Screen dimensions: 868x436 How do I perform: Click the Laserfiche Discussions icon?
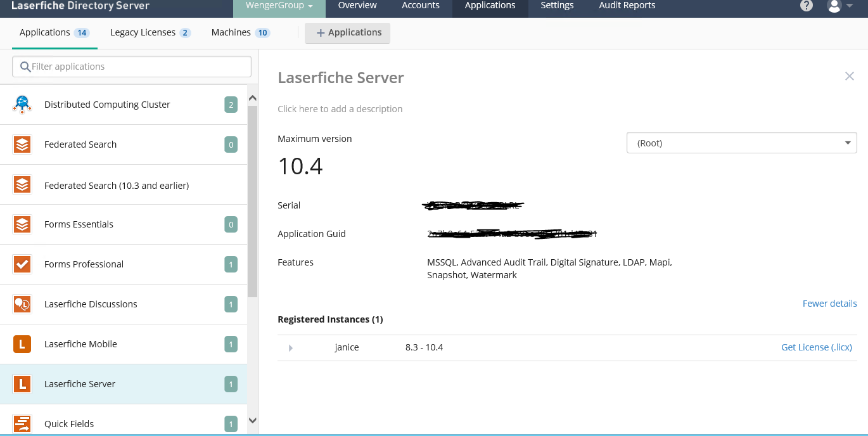point(22,304)
